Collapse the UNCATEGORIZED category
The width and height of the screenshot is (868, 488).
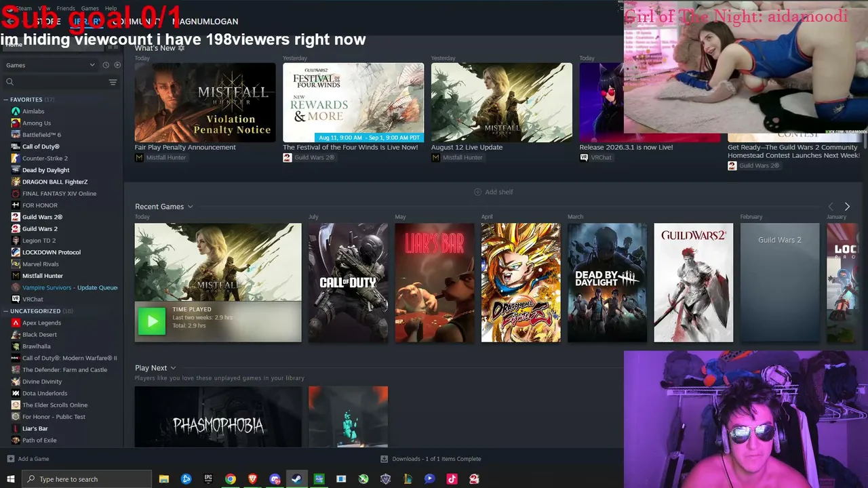coord(6,311)
